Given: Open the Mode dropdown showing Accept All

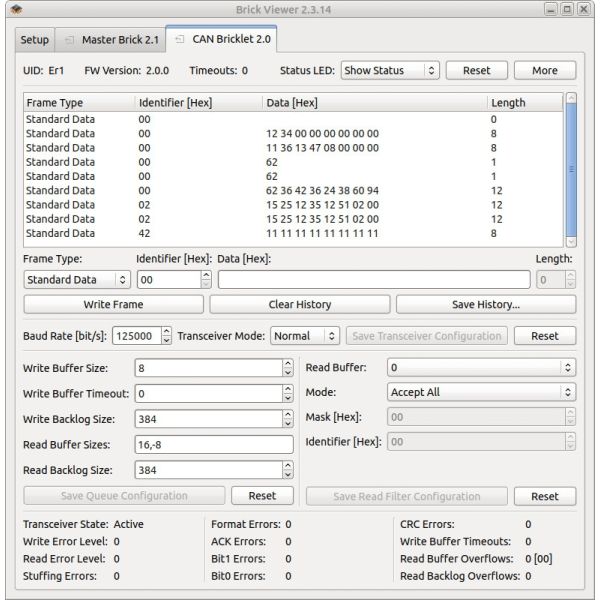Looking at the screenshot, I should [x=481, y=392].
